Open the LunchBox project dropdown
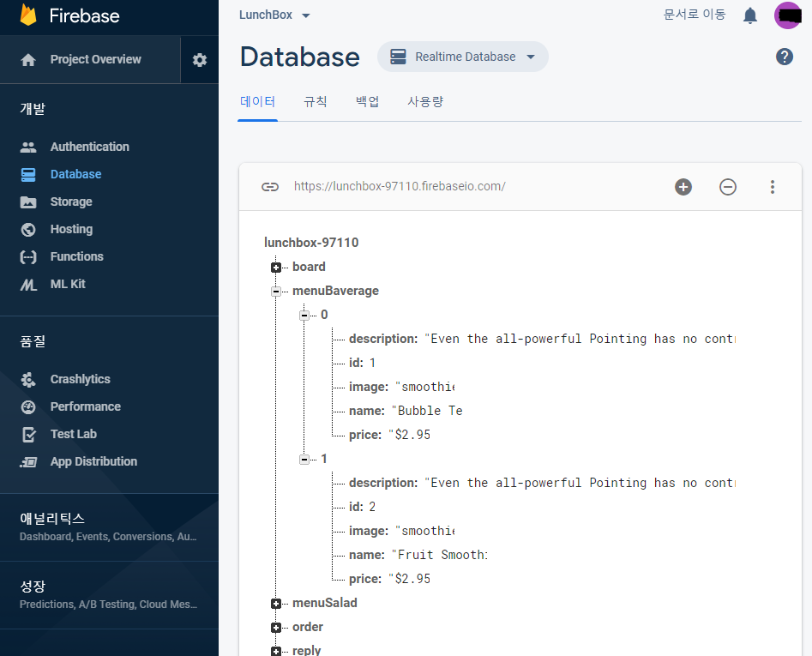Viewport: 812px width, 656px height. pyautogui.click(x=274, y=15)
